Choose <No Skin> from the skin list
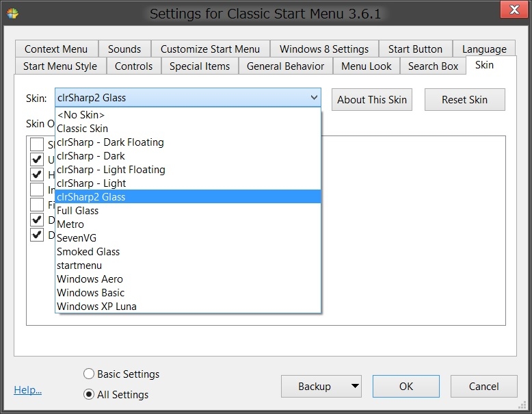 188,115
